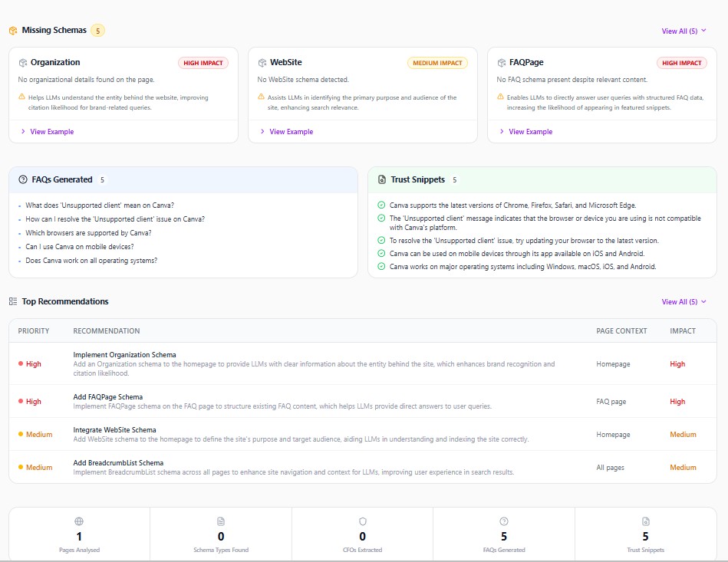
Task: Click the warning icon in WebSite card
Action: [x=261, y=97]
